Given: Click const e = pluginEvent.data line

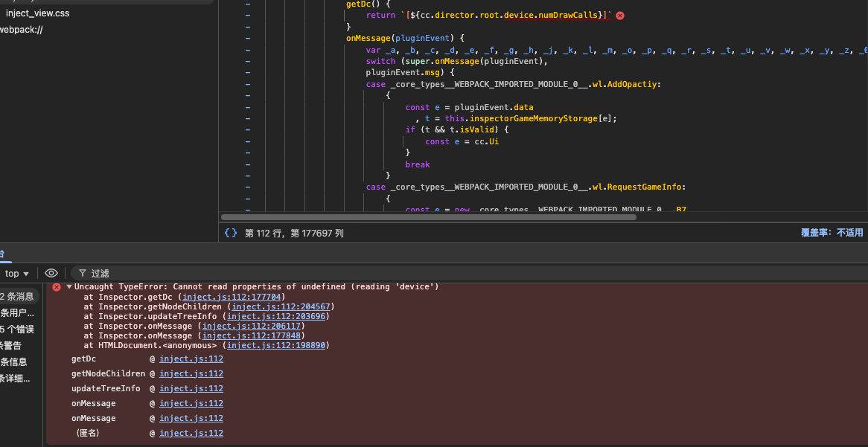Looking at the screenshot, I should point(470,107).
